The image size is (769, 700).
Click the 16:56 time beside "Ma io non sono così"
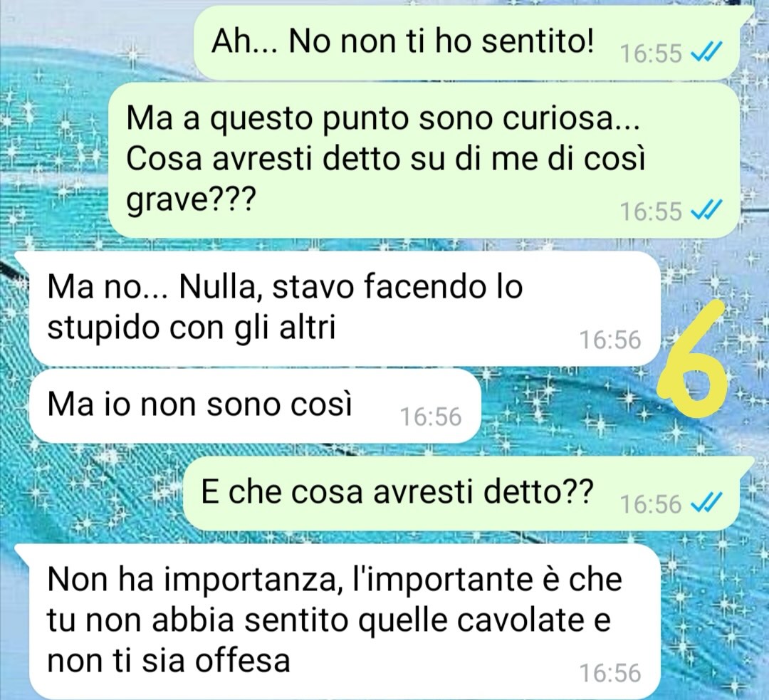point(431,417)
